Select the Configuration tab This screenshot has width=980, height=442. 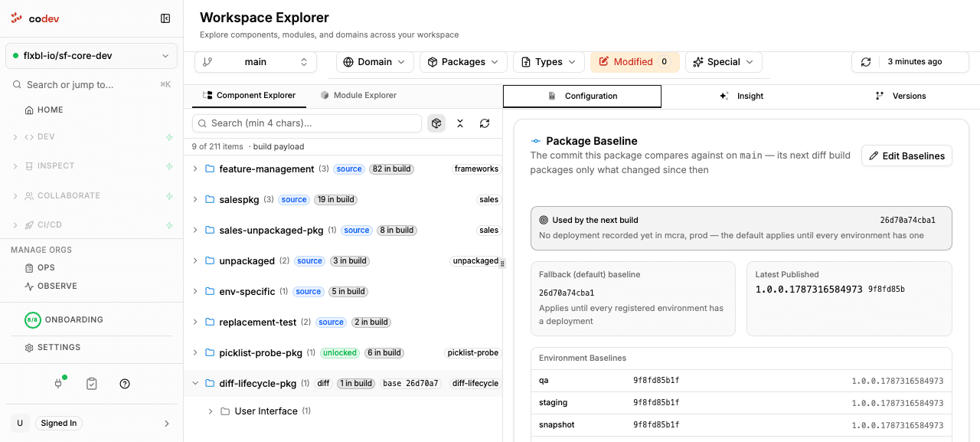[583, 96]
